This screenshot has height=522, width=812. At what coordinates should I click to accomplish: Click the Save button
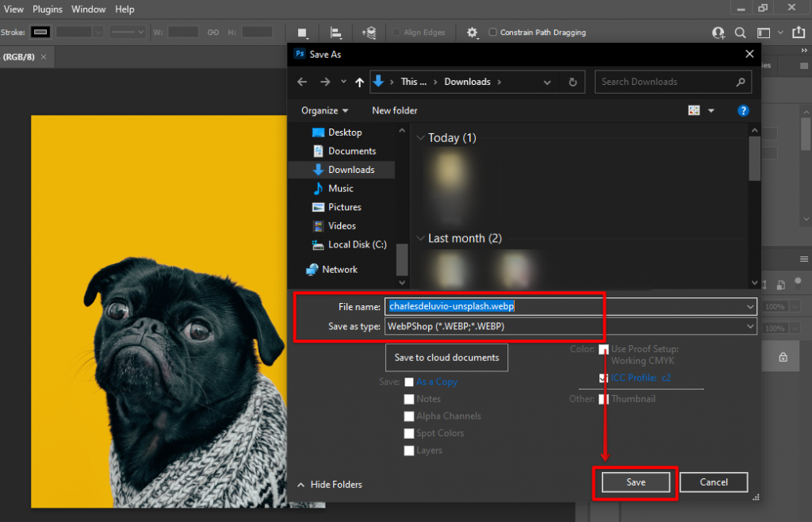pos(634,482)
